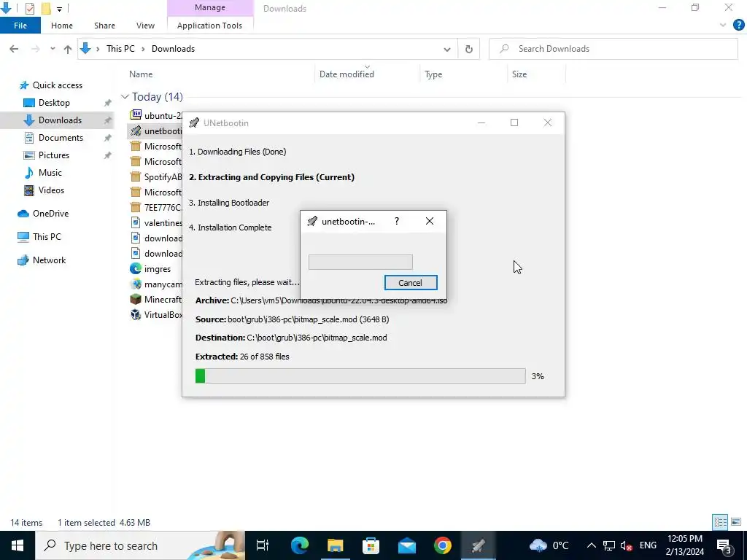747x560 pixels.
Task: Open File Explorer from taskbar
Action: [x=336, y=545]
